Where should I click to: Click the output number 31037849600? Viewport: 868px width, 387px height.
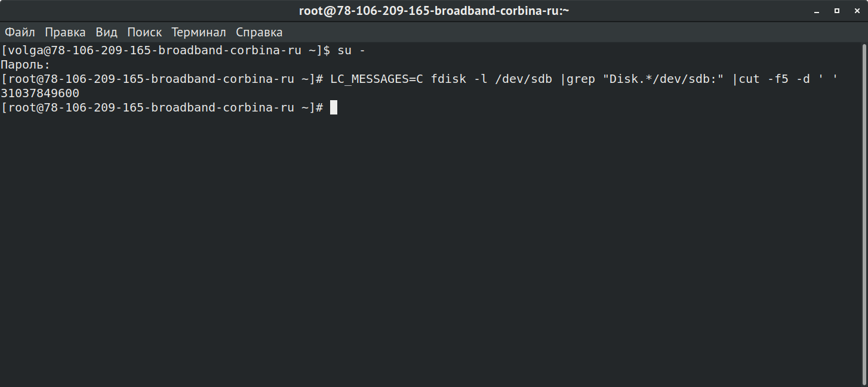point(40,93)
